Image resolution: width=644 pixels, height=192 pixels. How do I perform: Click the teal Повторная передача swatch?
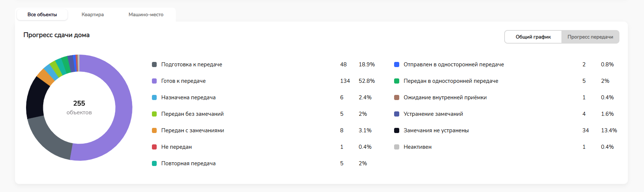pos(154,163)
